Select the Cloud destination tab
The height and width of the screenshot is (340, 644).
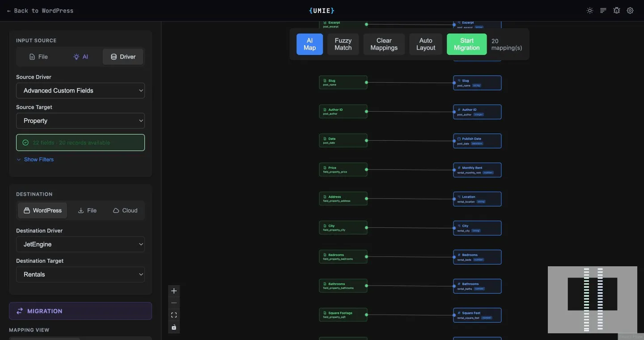coord(125,210)
